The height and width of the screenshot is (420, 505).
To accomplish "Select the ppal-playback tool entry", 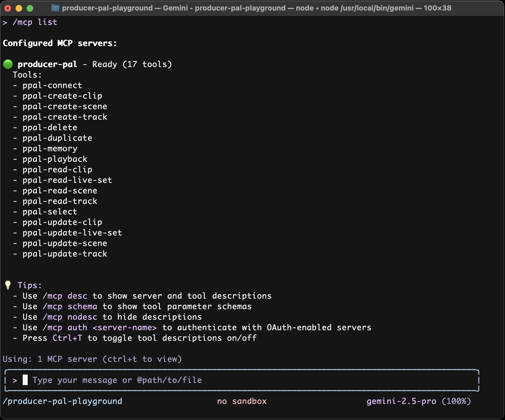I will click(x=55, y=159).
